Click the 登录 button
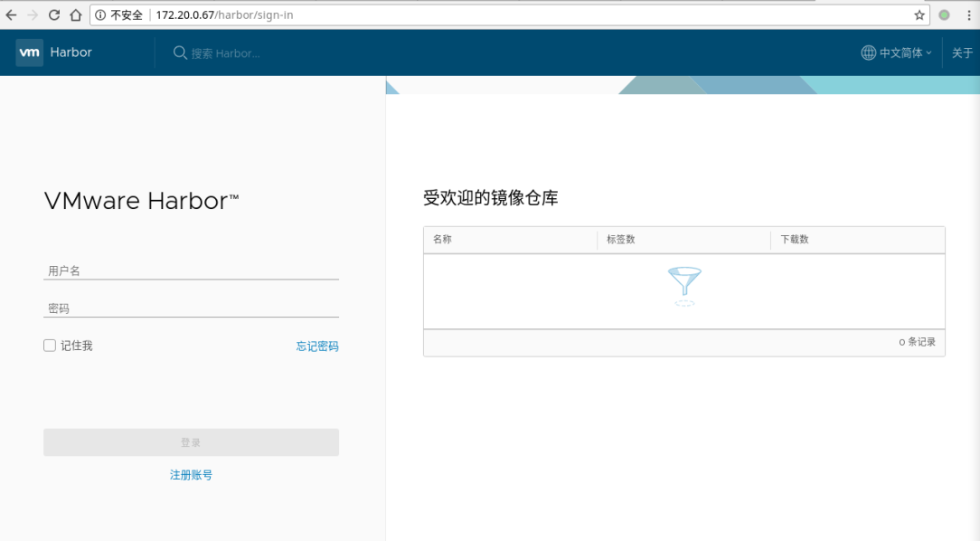 pos(192,442)
